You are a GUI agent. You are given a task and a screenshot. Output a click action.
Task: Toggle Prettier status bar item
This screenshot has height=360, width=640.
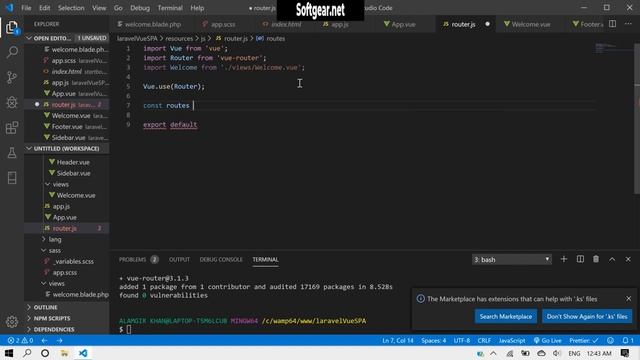584,340
